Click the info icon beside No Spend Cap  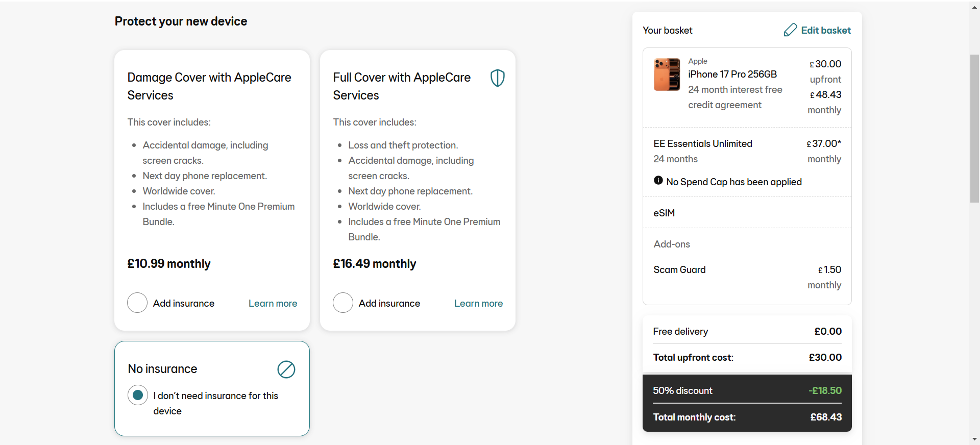click(x=658, y=181)
